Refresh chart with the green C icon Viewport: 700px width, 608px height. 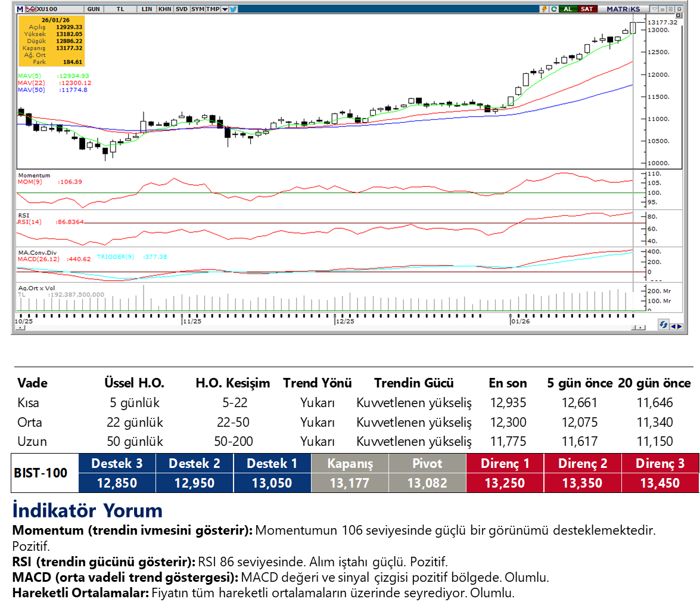point(554,9)
